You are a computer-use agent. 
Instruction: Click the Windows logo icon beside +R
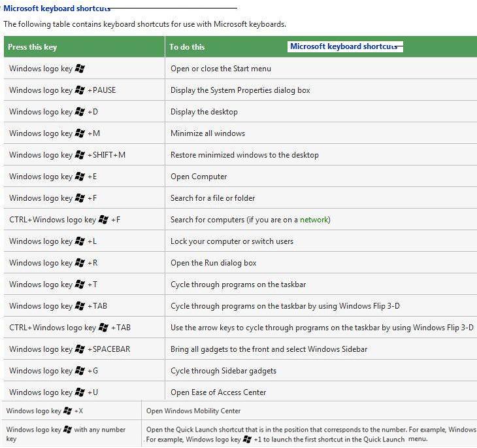(x=80, y=263)
